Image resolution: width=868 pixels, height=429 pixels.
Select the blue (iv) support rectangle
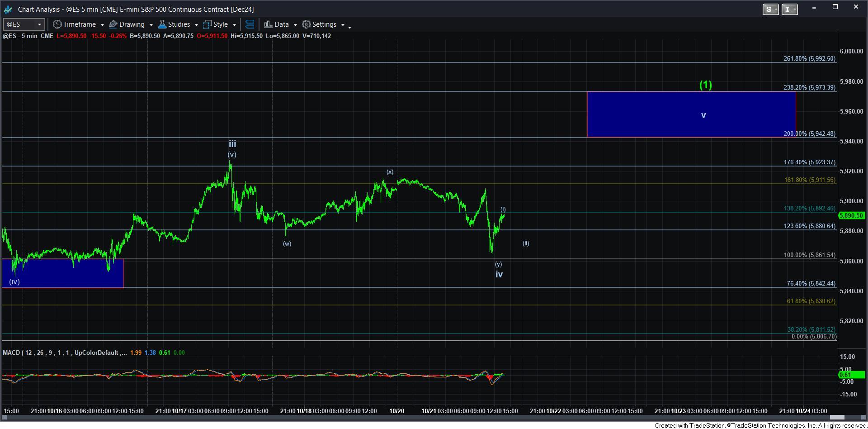(63, 273)
